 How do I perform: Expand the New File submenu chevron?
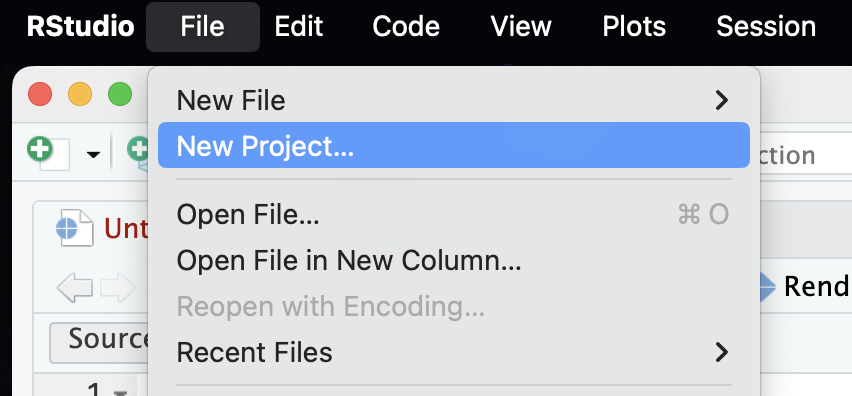721,100
